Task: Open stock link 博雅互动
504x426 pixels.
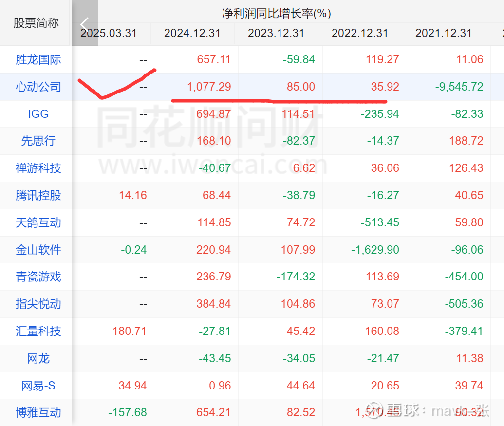Action: point(38,412)
